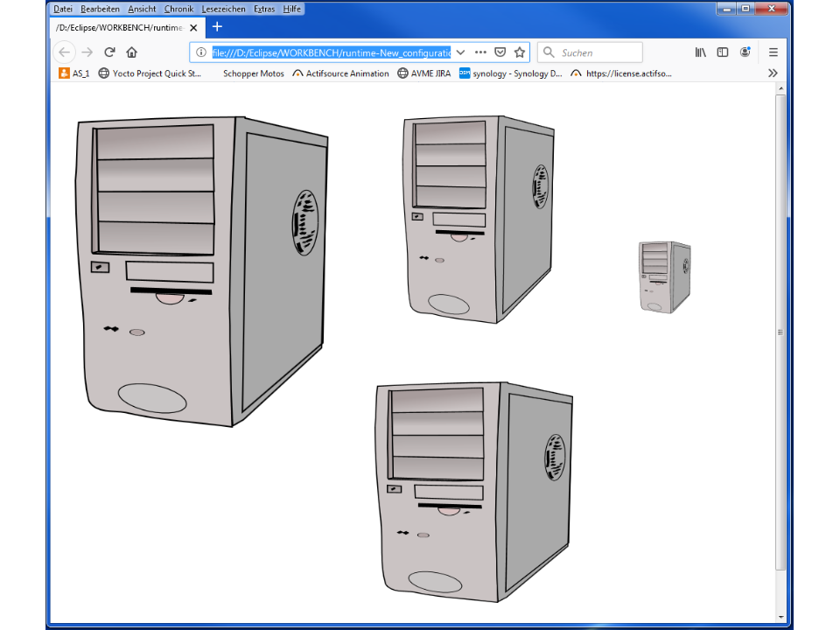Go to the home page icon
This screenshot has width=840, height=630.
(x=132, y=52)
